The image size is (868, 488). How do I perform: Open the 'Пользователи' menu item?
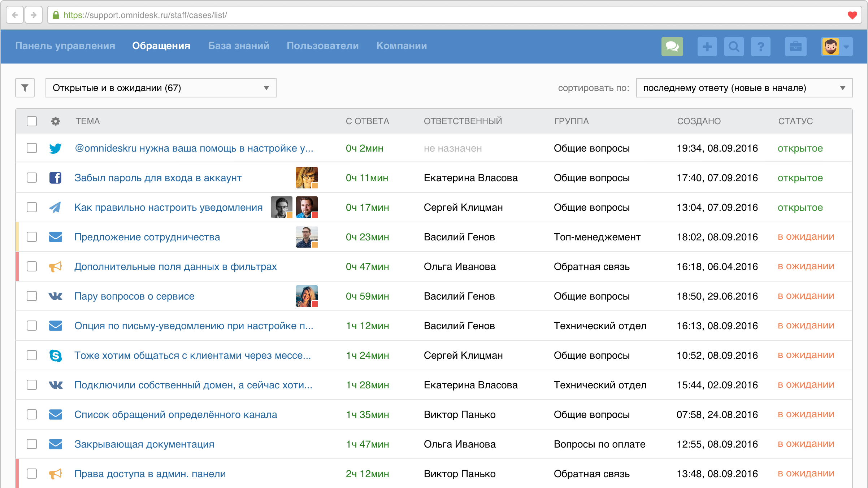tap(322, 46)
